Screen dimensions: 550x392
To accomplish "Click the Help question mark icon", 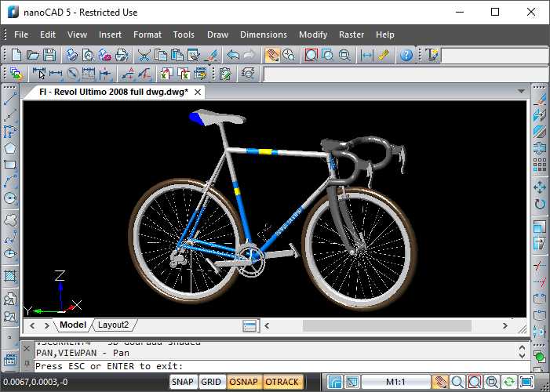I will coord(406,55).
